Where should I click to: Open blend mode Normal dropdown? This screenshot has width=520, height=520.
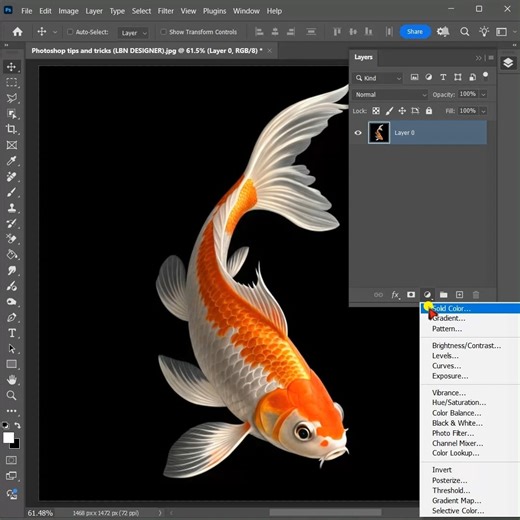pyautogui.click(x=390, y=95)
